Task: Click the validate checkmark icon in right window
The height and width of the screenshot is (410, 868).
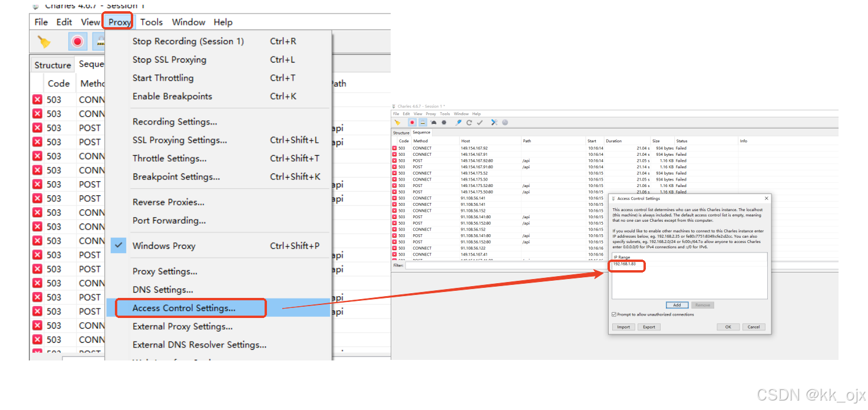Action: coord(480,123)
